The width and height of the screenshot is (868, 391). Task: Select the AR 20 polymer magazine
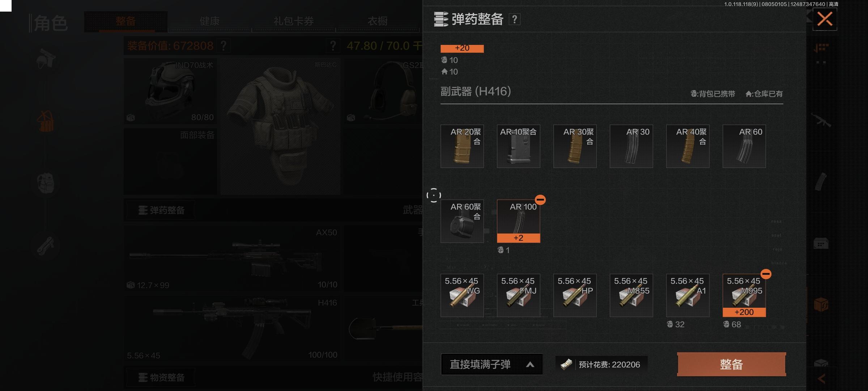click(x=462, y=146)
